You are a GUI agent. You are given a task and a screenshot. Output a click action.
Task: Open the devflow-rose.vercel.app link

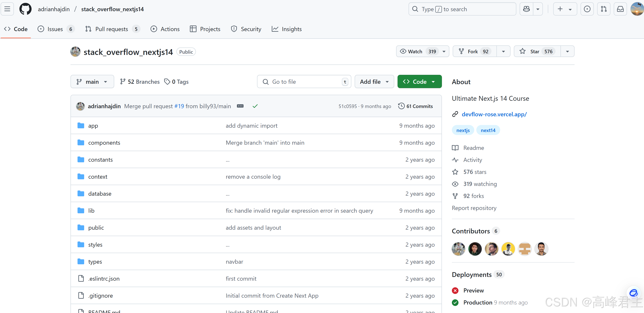pos(494,114)
